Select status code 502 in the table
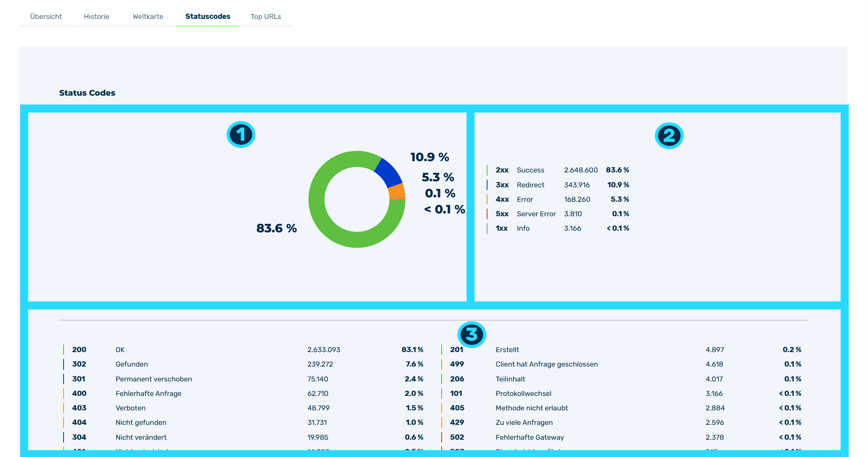Screen dimensions: 868x457 click(x=457, y=437)
